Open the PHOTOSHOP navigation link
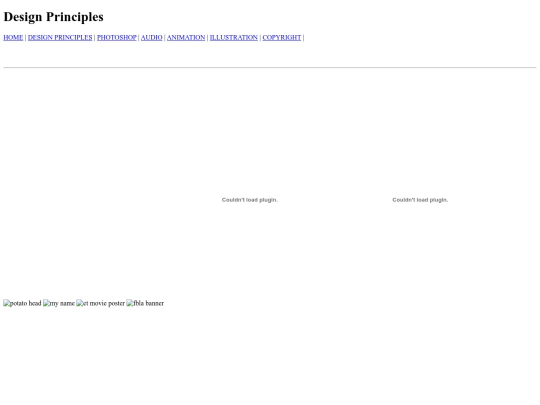540x405 pixels. point(117,38)
